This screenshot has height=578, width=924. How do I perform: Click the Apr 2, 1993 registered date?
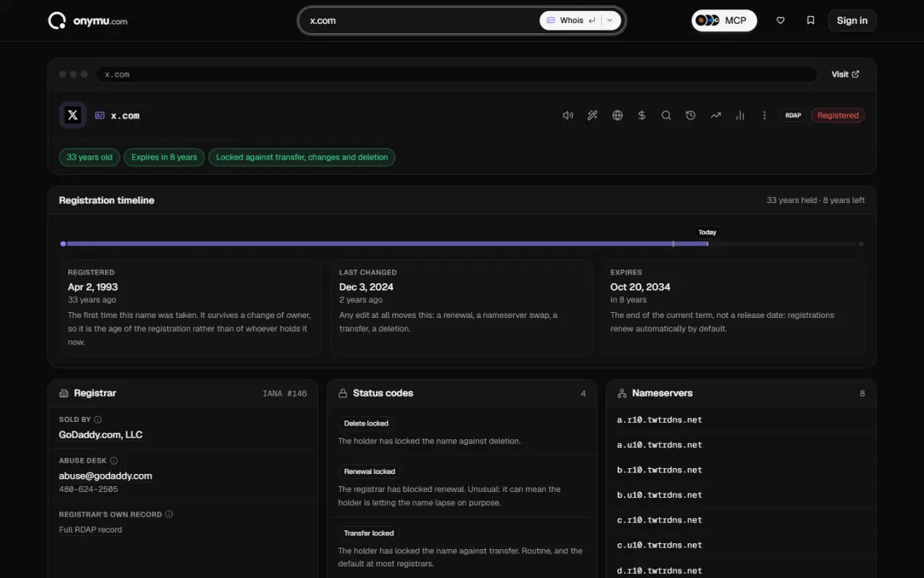[93, 287]
